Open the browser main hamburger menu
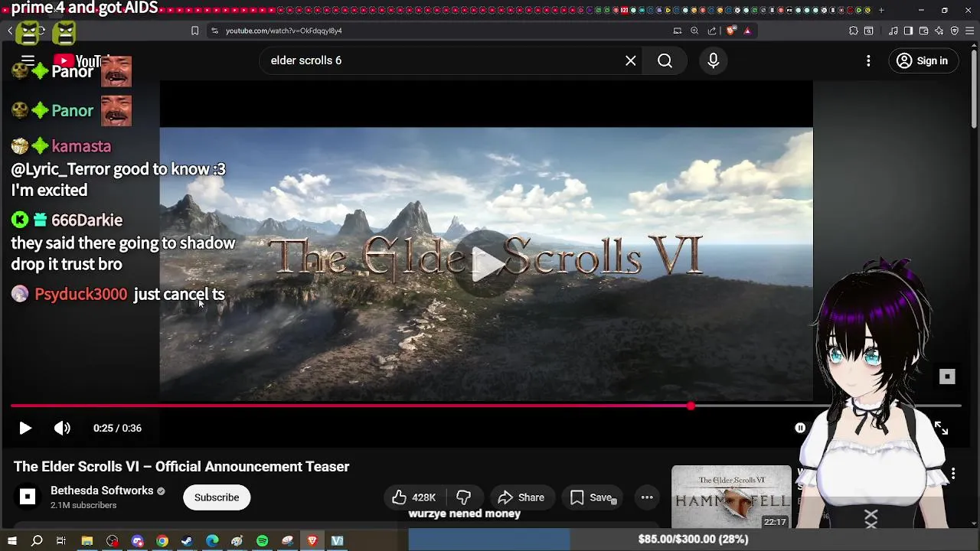The height and width of the screenshot is (551, 980). click(x=969, y=31)
